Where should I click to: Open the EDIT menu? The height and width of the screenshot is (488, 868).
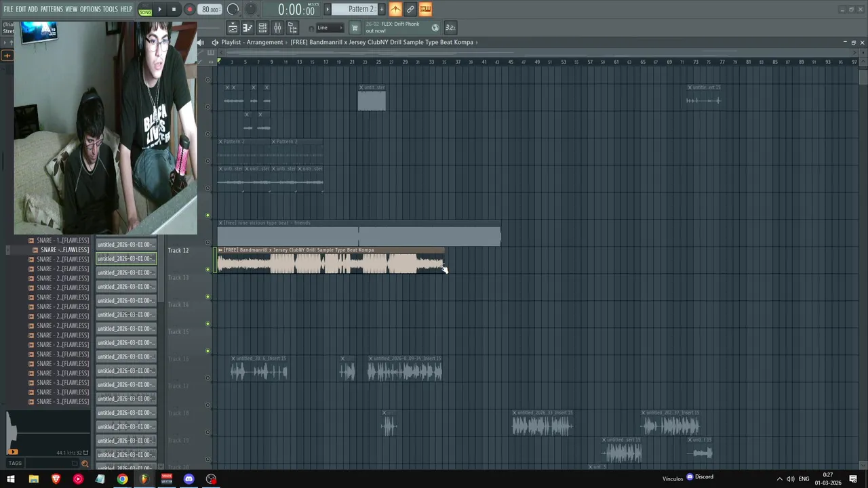(x=20, y=9)
